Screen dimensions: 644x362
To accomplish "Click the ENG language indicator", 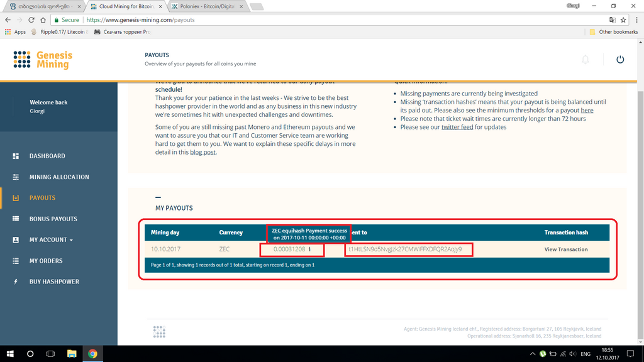I will click(586, 354).
